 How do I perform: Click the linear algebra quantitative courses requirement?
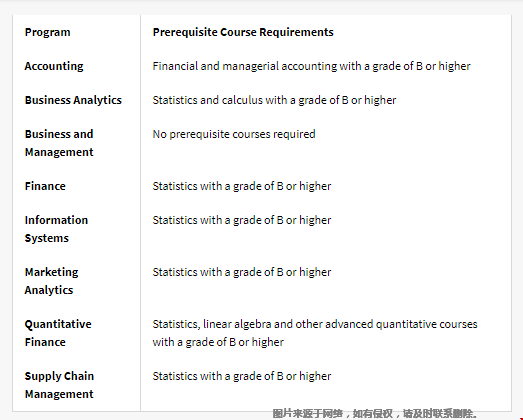click(315, 333)
